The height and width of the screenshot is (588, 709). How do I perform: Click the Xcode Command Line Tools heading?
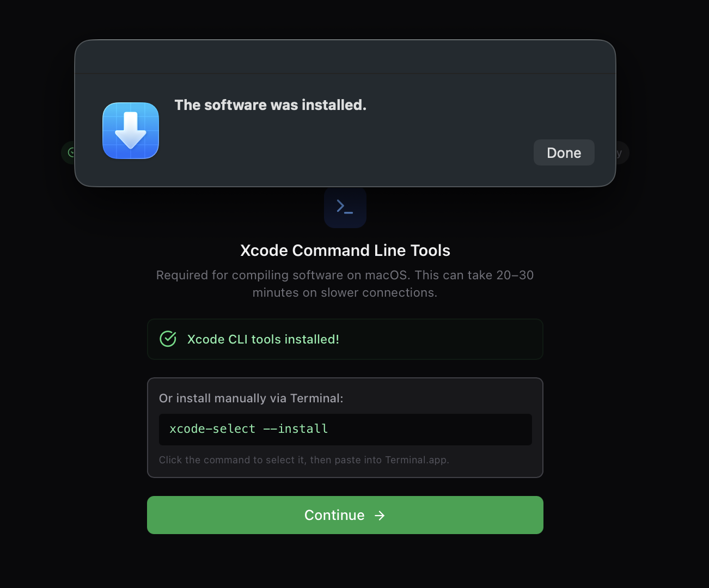(x=345, y=250)
